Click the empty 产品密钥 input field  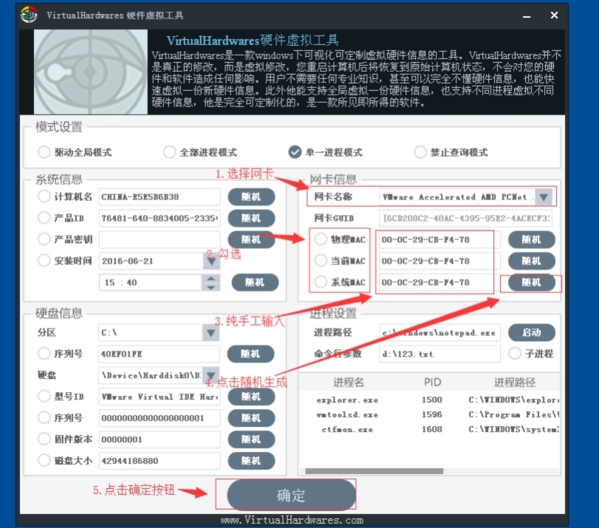click(159, 240)
